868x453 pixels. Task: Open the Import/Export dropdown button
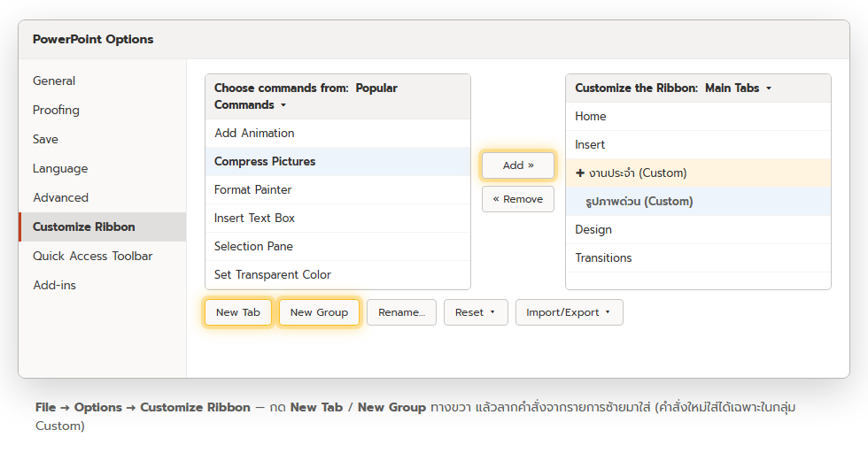569,312
